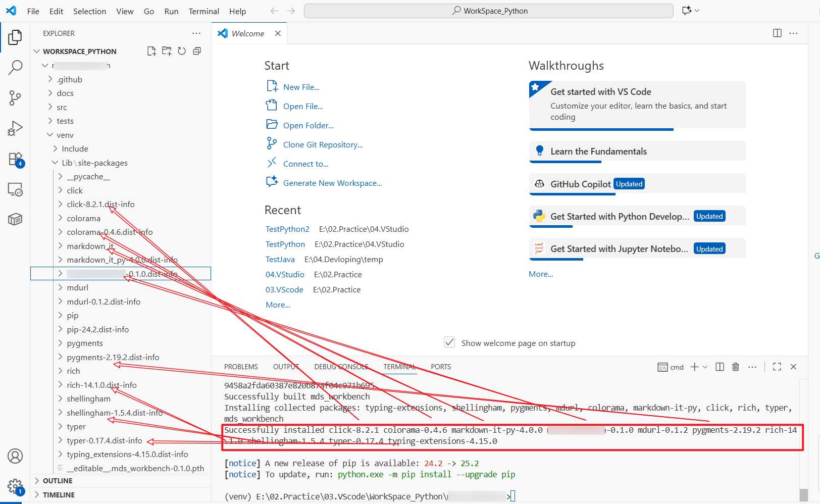This screenshot has width=820, height=504.
Task: Open terminal panel more actions ellipsis
Action: coord(752,367)
